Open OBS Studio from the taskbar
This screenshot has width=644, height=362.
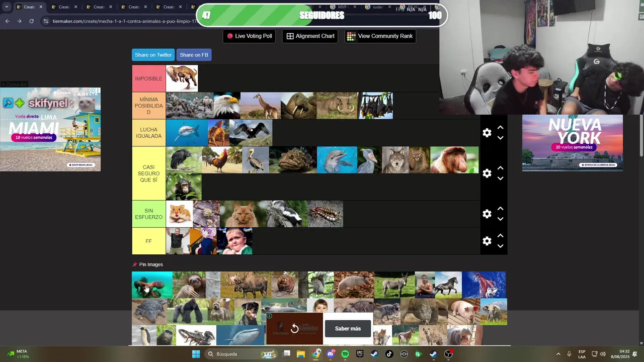[x=448, y=354]
